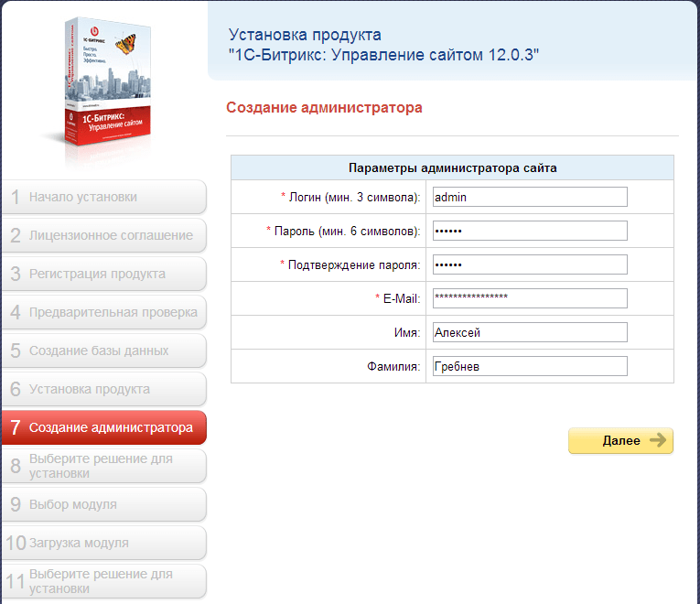Viewport: 700px width, 604px height.
Task: Click the E-Mail label
Action: tap(402, 298)
